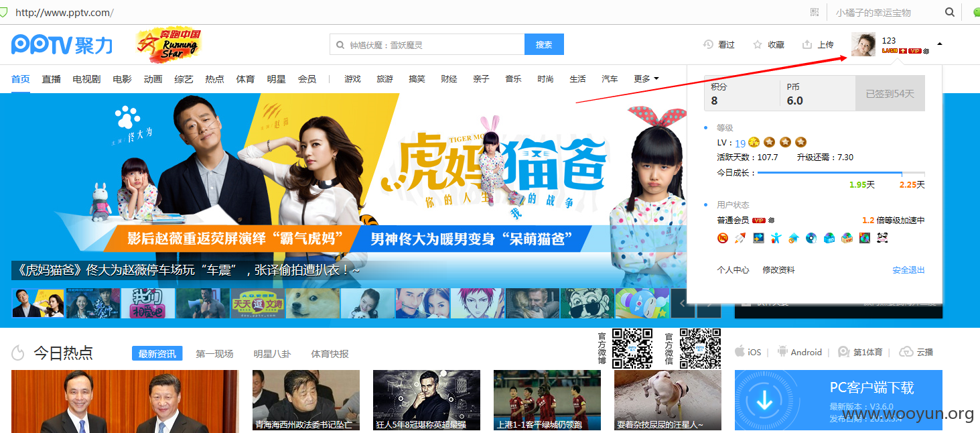Open 综艺 navigation item
The image size is (980, 433).
(x=184, y=79)
